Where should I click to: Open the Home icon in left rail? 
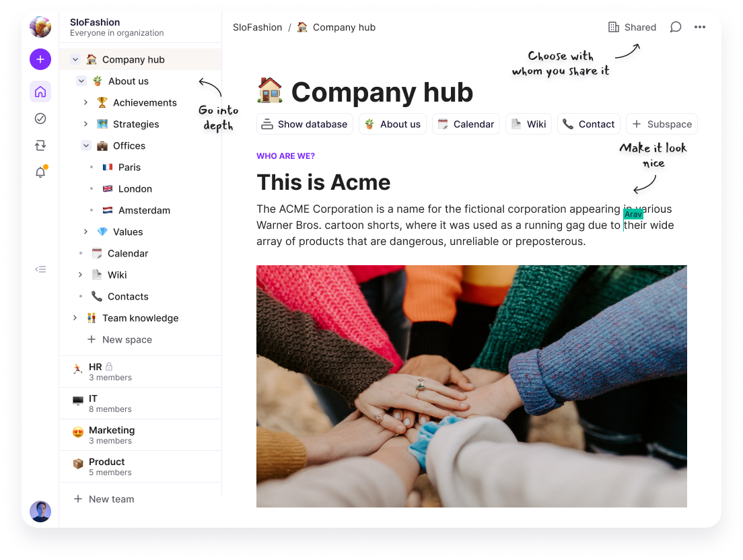click(40, 92)
